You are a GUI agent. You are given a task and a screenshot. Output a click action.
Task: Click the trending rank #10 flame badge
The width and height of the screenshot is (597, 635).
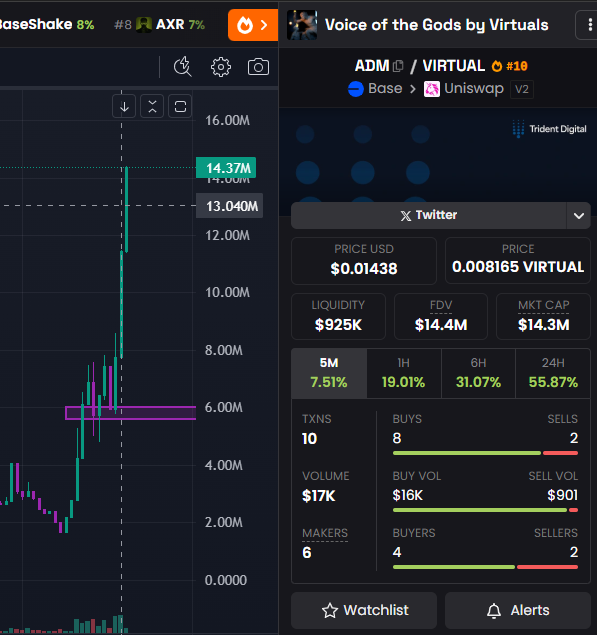pyautogui.click(x=510, y=66)
